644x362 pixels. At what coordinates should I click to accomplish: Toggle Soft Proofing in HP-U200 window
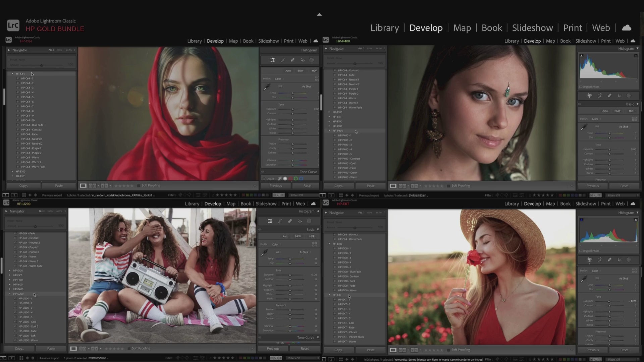pyautogui.click(x=129, y=349)
